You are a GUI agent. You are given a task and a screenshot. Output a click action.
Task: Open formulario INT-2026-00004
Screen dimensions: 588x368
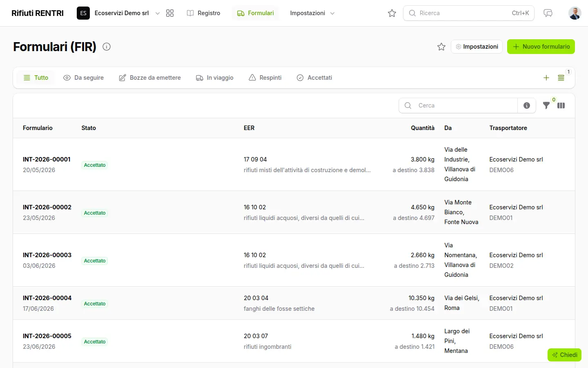[x=47, y=298]
